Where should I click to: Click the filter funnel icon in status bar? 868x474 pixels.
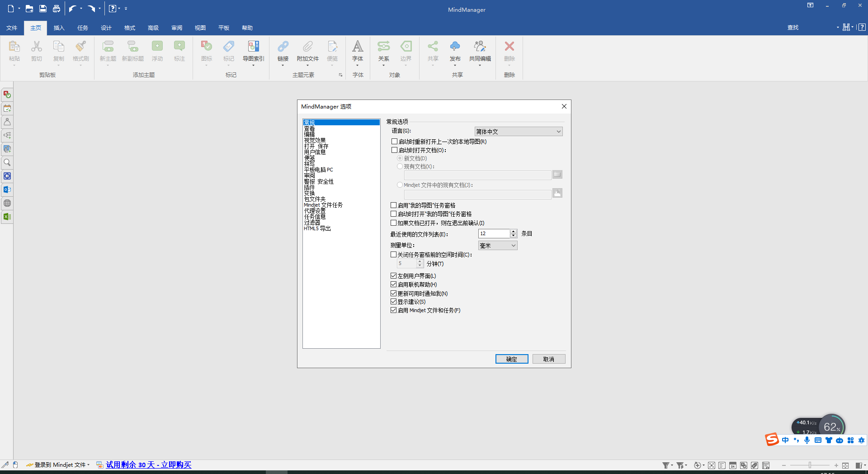[666, 465]
